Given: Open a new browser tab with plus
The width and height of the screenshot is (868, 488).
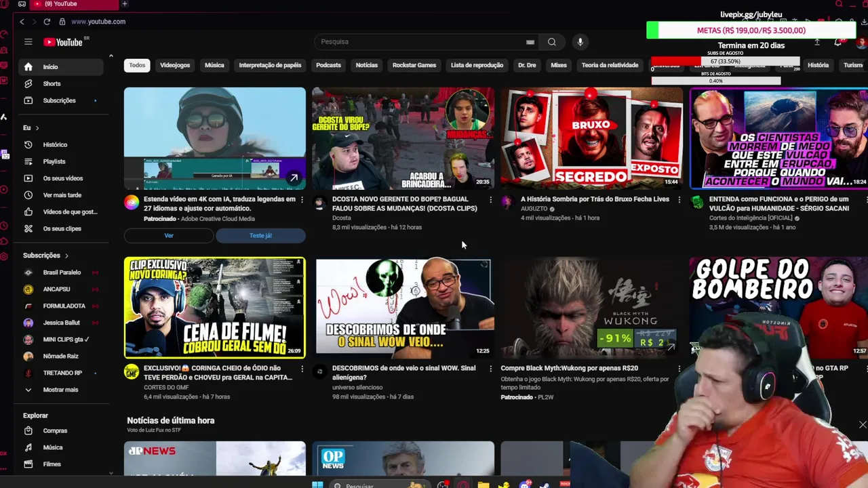Looking at the screenshot, I should point(124,4).
